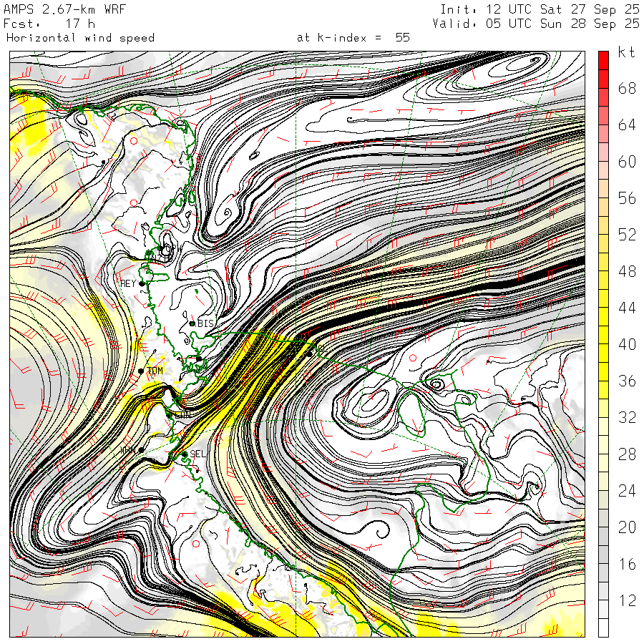644x644 pixels.
Task: Click the "Fcst: 17 h" forecast hour text
Action: [49, 24]
